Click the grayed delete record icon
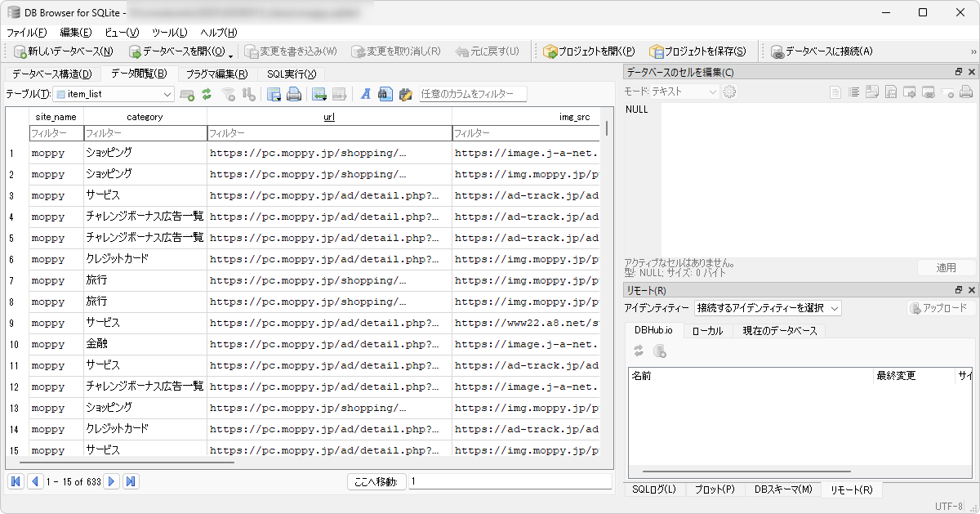980x514 pixels. point(339,95)
